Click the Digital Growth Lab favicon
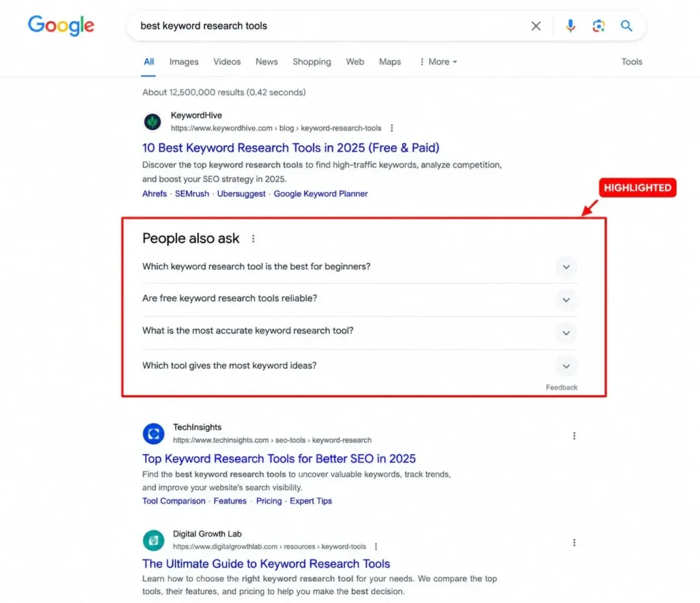 (x=153, y=540)
